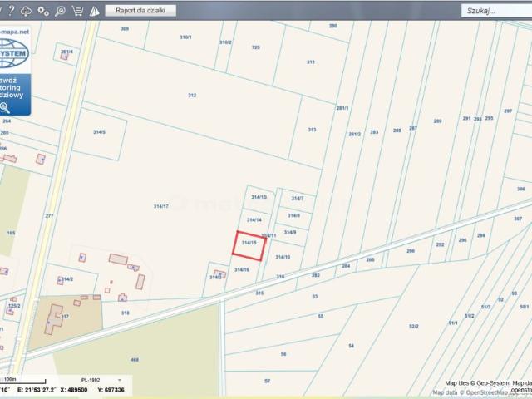Click parcel label 310/1
Screen dimensions: 532x399
point(185,37)
